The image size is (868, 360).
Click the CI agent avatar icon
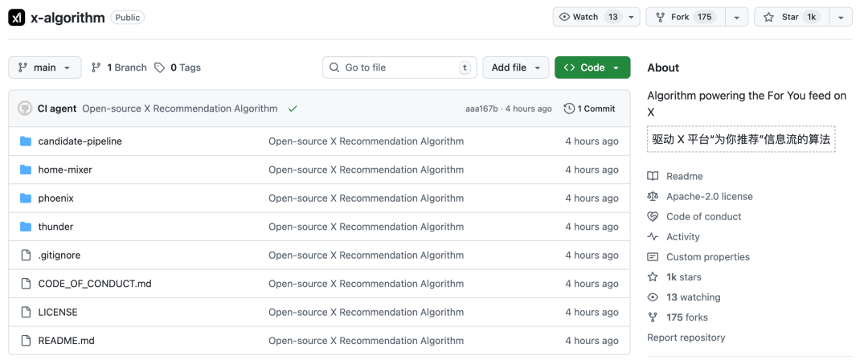coord(25,108)
